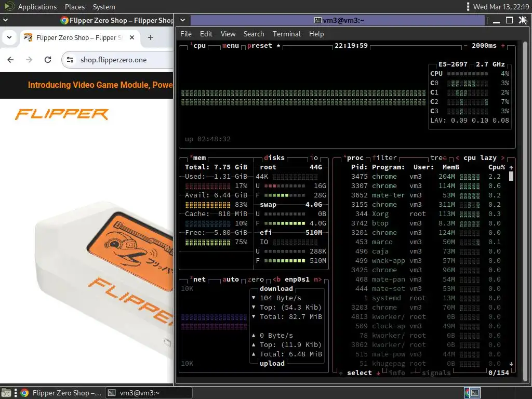Move the process list scrollbar handle
The height and width of the screenshot is (399, 532).
coord(511,177)
